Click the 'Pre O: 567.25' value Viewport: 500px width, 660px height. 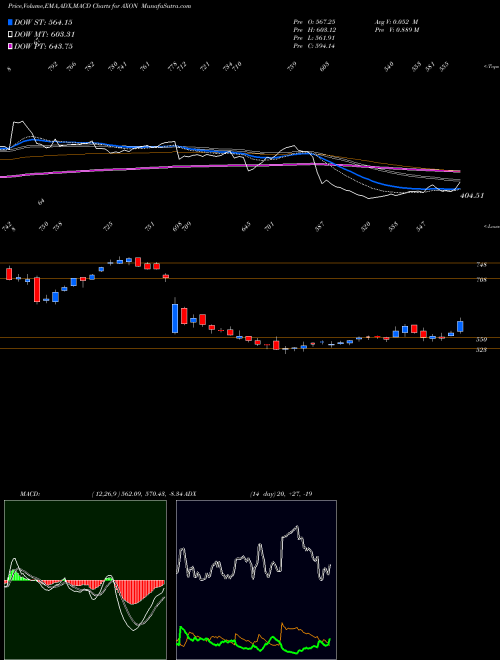coord(314,21)
